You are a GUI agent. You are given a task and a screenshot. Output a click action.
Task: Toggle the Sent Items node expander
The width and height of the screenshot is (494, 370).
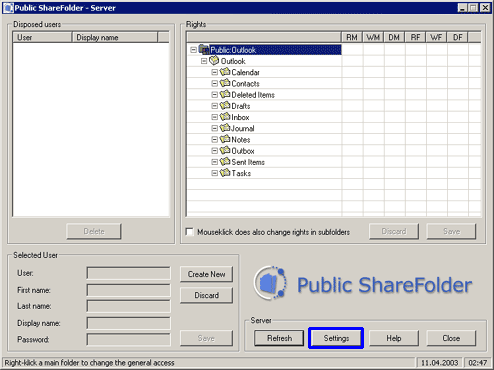coord(215,162)
